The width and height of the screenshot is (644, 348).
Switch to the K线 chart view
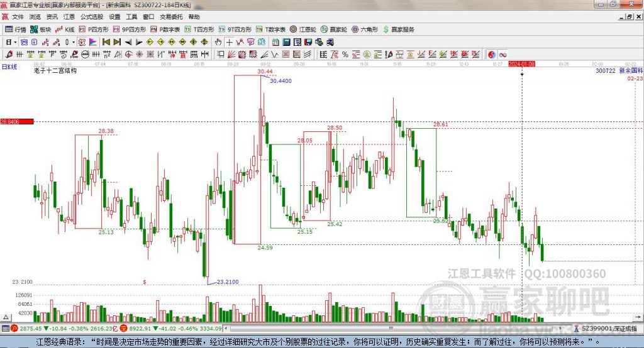pyautogui.click(x=65, y=30)
